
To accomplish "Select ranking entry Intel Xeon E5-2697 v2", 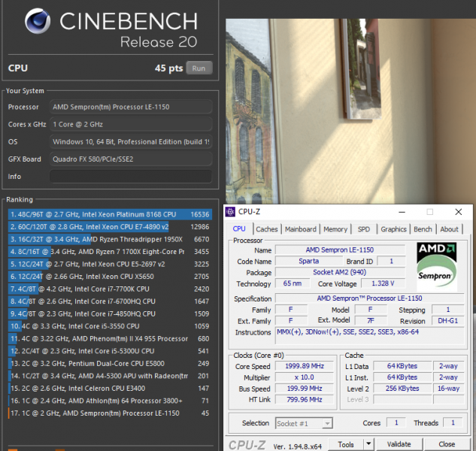I will pyautogui.click(x=110, y=264).
